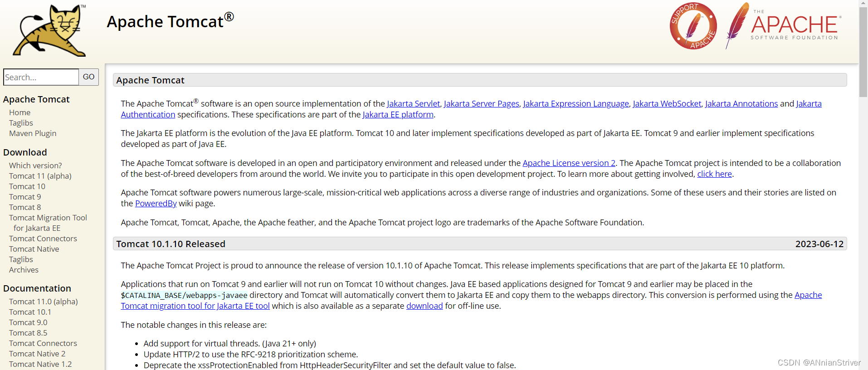Image resolution: width=868 pixels, height=370 pixels.
Task: Open Apache Tomcat migration tool link
Action: (x=195, y=306)
